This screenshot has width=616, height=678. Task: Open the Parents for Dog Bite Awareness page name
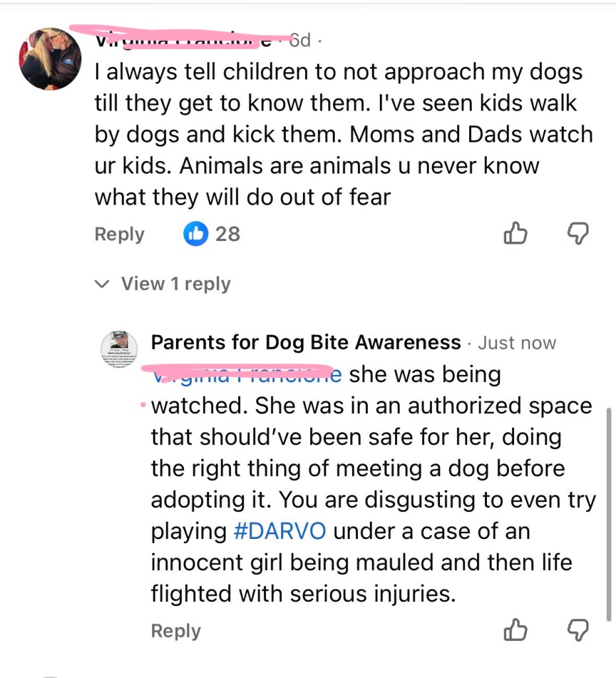[x=306, y=342]
